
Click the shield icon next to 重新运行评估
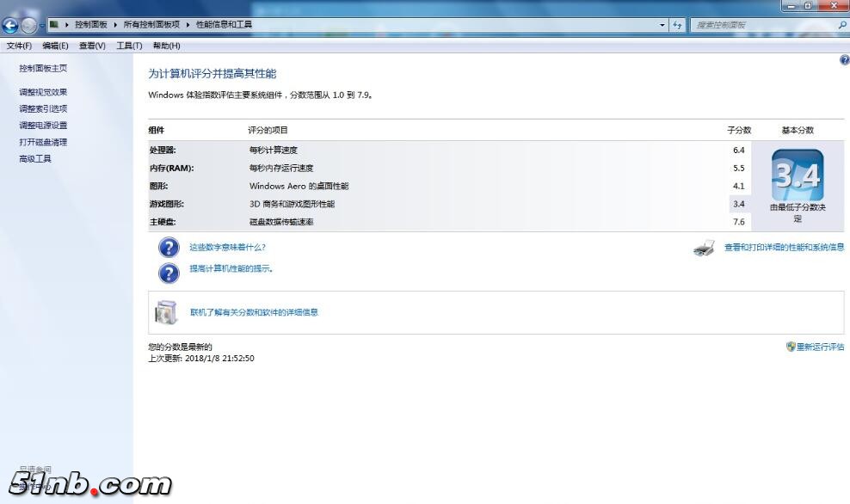(791, 347)
